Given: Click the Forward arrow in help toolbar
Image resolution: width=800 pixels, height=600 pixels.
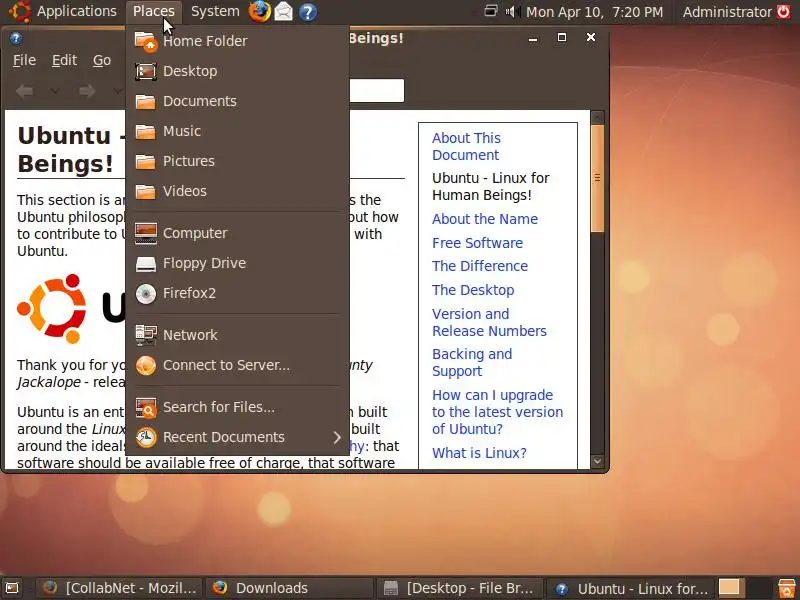Looking at the screenshot, I should 87,91.
